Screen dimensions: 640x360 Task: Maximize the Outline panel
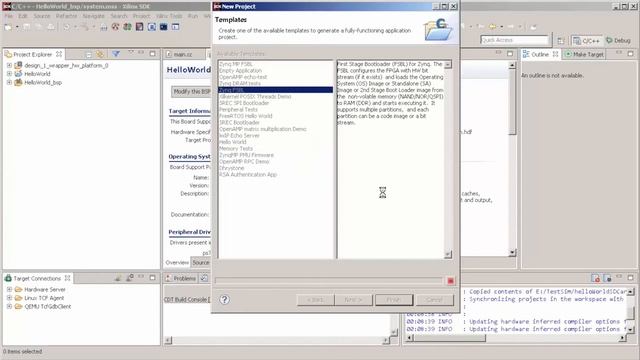click(631, 53)
